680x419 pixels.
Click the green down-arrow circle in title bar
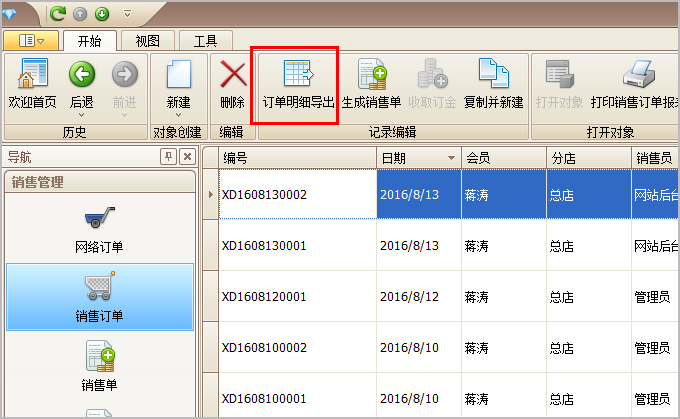(102, 14)
